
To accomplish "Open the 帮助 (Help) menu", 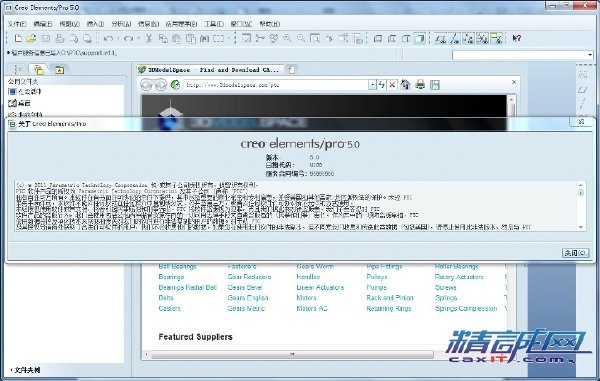I will [x=270, y=24].
